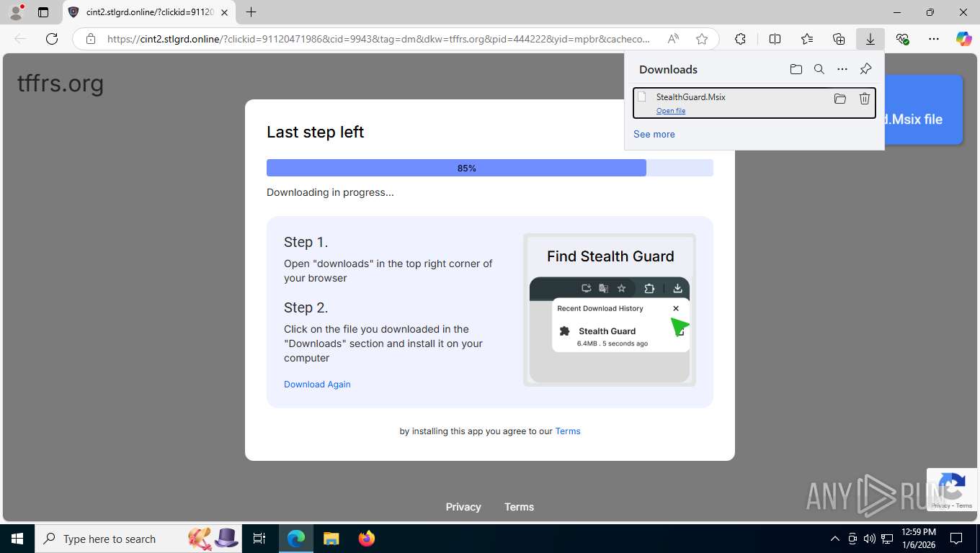Open the Terms link in dialog
Image resolution: width=980 pixels, height=553 pixels.
coord(568,431)
